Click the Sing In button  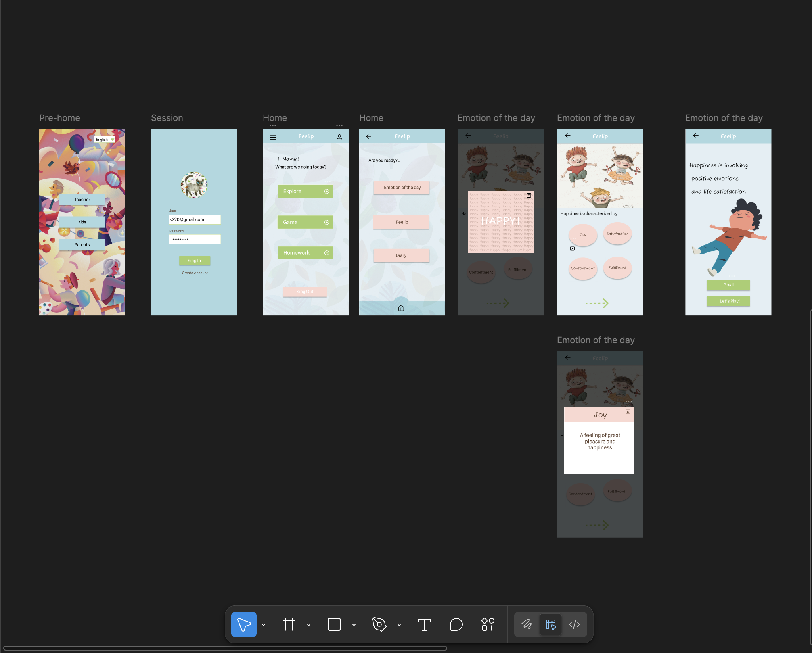tap(194, 261)
